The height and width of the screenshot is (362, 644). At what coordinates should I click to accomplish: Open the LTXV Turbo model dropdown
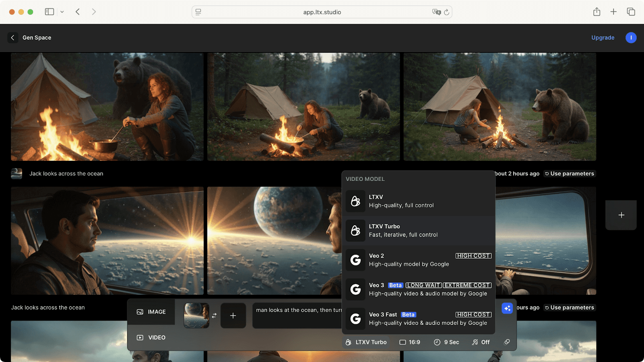point(366,342)
